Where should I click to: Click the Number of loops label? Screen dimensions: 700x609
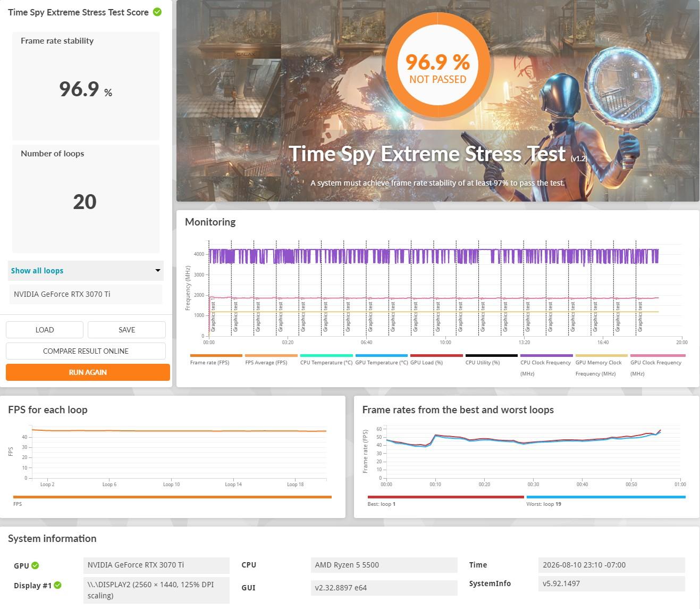click(x=53, y=154)
